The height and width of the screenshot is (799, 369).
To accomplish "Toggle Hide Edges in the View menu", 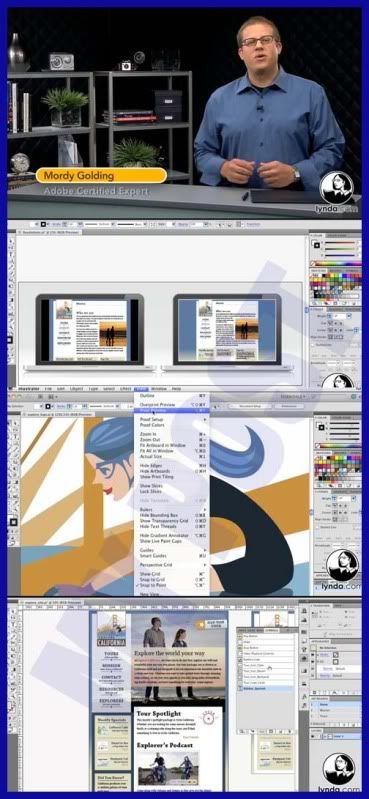I will pos(172,466).
